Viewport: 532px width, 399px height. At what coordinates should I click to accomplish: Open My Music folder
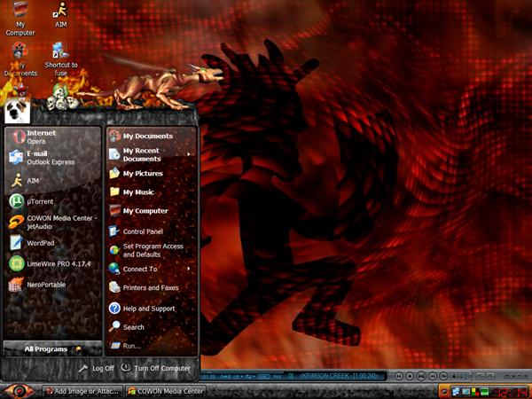click(x=152, y=192)
